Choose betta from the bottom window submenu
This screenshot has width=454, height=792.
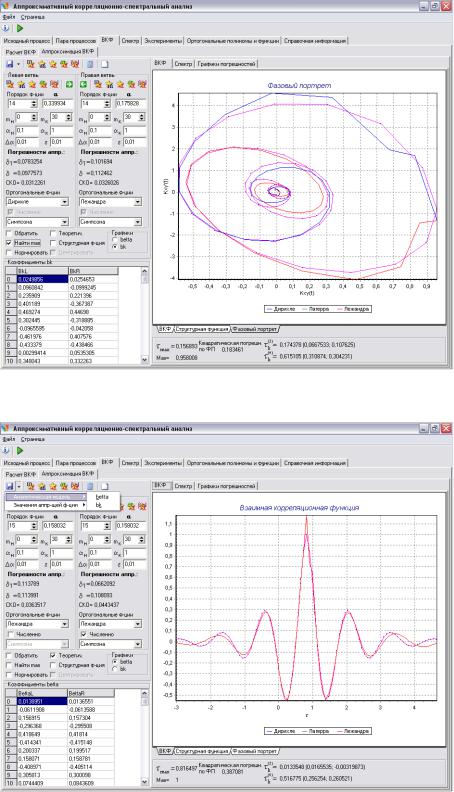(x=102, y=497)
